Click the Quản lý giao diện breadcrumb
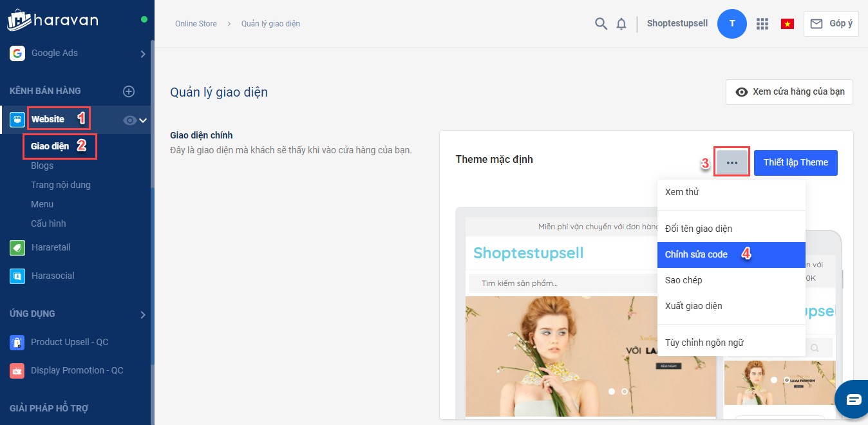Image resolution: width=868 pixels, height=425 pixels. (270, 24)
